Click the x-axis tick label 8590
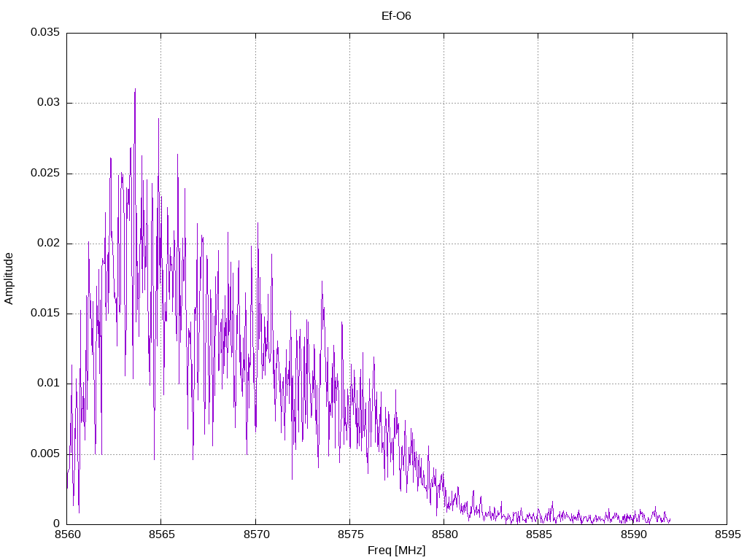The width and height of the screenshot is (747, 560). click(x=633, y=534)
